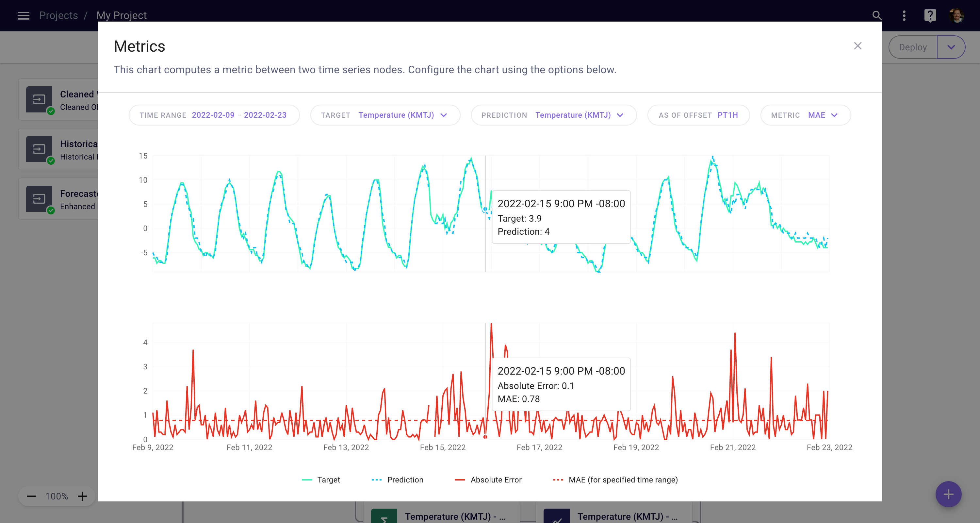Zoom out with the minus icon
The width and height of the screenshot is (980, 523).
coord(31,496)
